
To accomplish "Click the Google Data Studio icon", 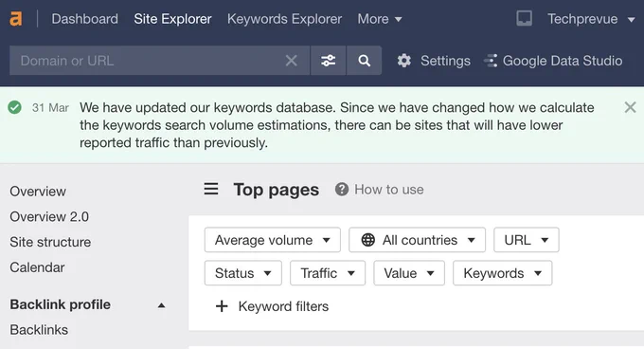I will tap(491, 61).
